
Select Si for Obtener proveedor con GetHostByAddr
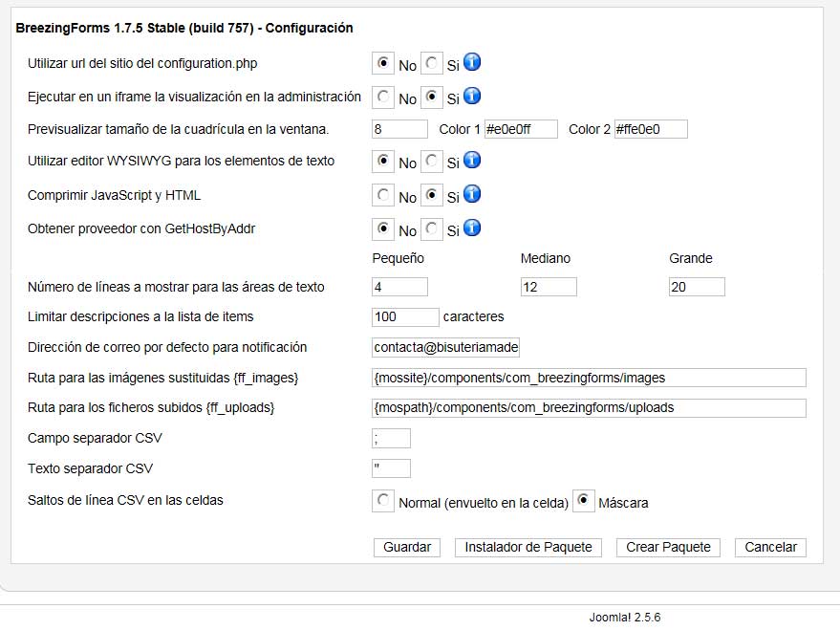pyautogui.click(x=432, y=228)
